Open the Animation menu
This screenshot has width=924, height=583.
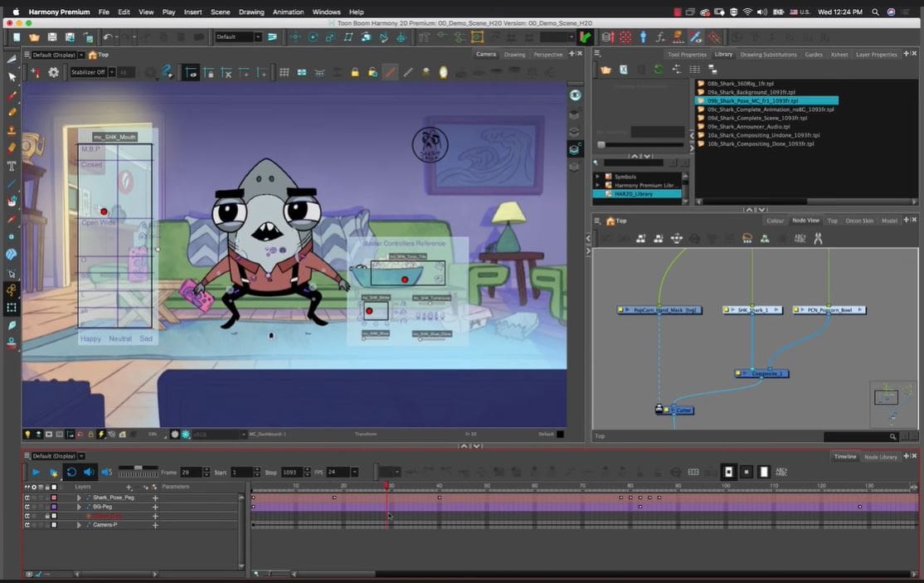pyautogui.click(x=288, y=12)
